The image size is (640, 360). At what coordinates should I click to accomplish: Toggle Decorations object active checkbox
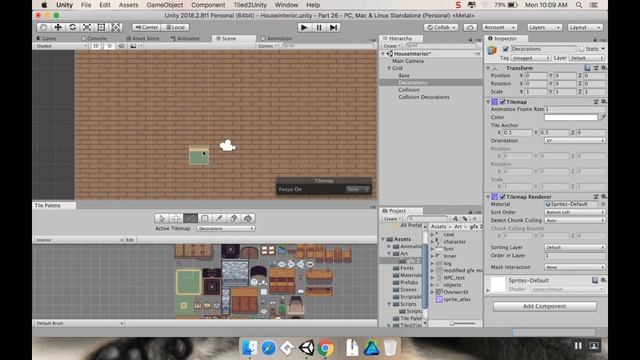(x=505, y=49)
